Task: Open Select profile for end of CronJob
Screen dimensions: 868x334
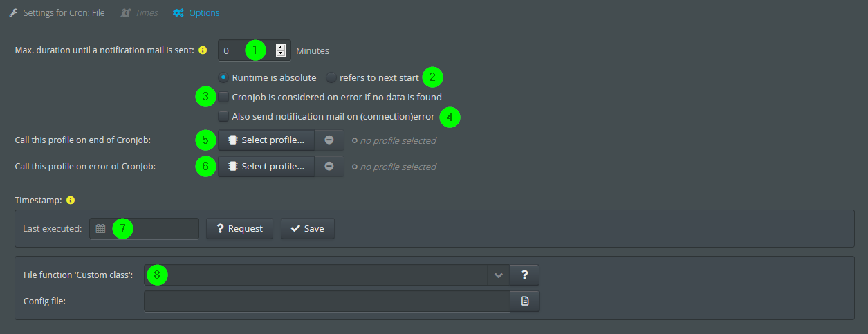Action: pyautogui.click(x=266, y=140)
